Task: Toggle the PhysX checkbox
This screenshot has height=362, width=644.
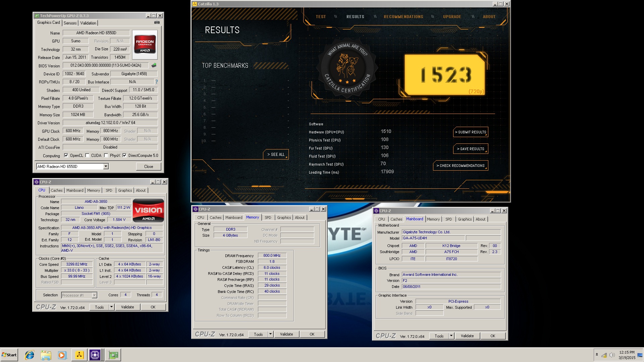Action: click(x=106, y=156)
